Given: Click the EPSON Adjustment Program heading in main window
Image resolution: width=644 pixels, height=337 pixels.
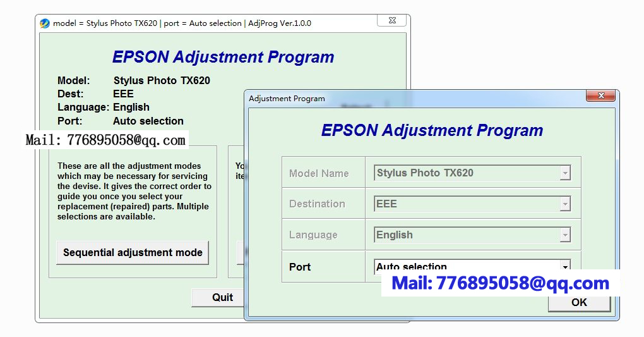Looking at the screenshot, I should [x=223, y=57].
